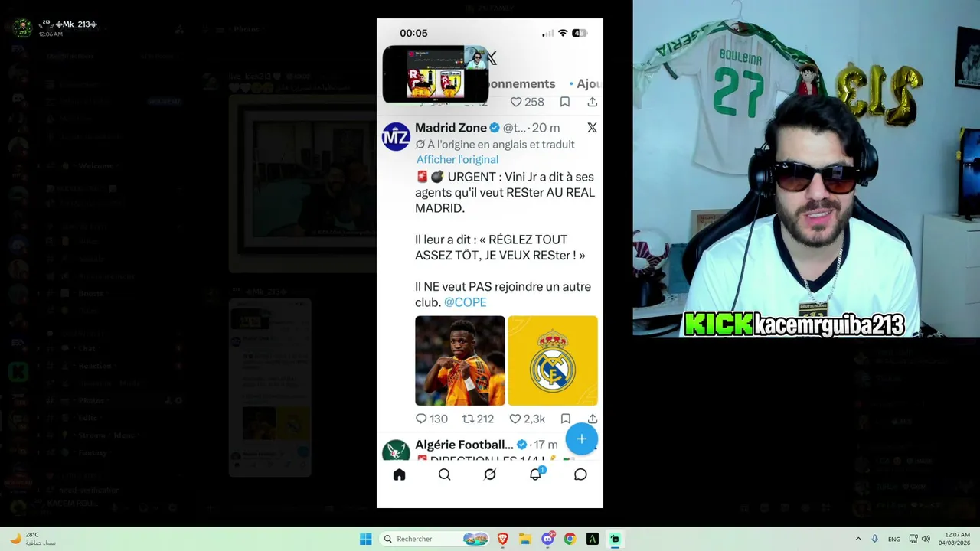Screen dimensions: 980x551
Task: Tap the picture-in-picture video overlay
Action: [436, 74]
